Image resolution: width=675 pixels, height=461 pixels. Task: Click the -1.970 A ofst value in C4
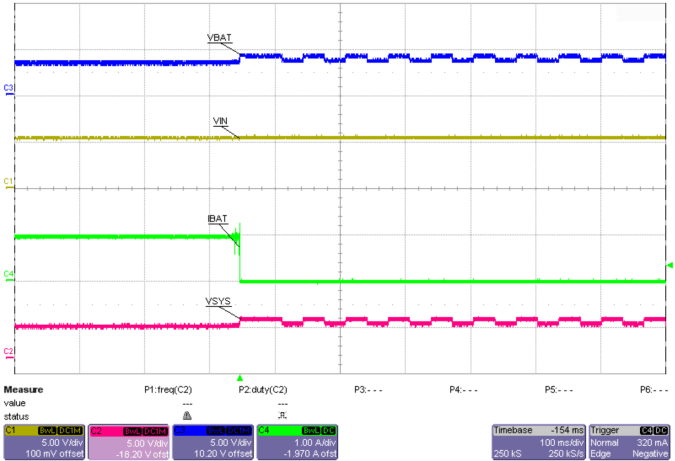pyautogui.click(x=310, y=454)
